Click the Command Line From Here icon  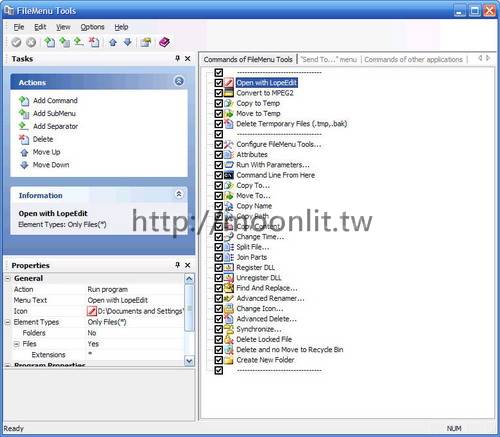(229, 175)
